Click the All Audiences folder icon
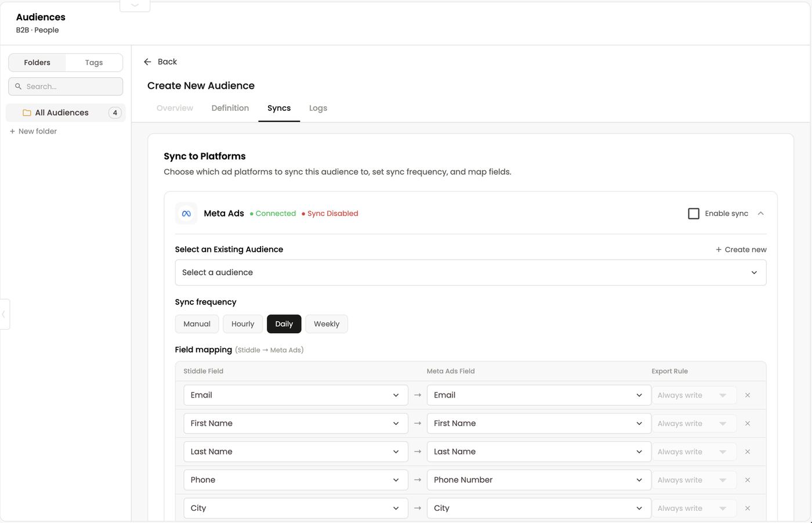The height and width of the screenshot is (523, 812). pyautogui.click(x=27, y=113)
